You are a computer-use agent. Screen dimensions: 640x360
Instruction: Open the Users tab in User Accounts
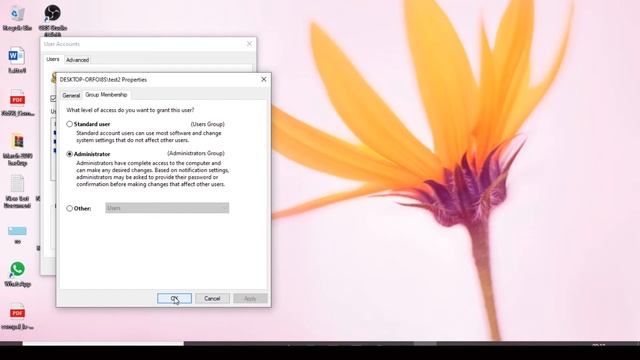click(53, 59)
